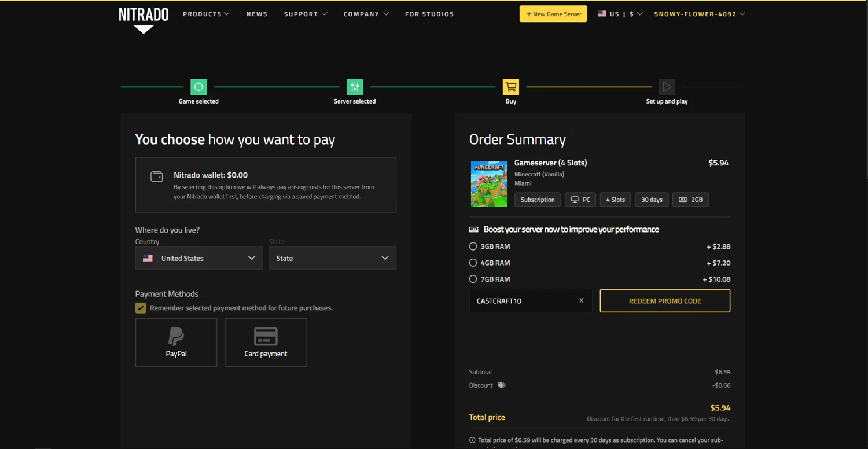This screenshot has height=449, width=868.
Task: Click the Buy cart step icon
Action: [511, 87]
